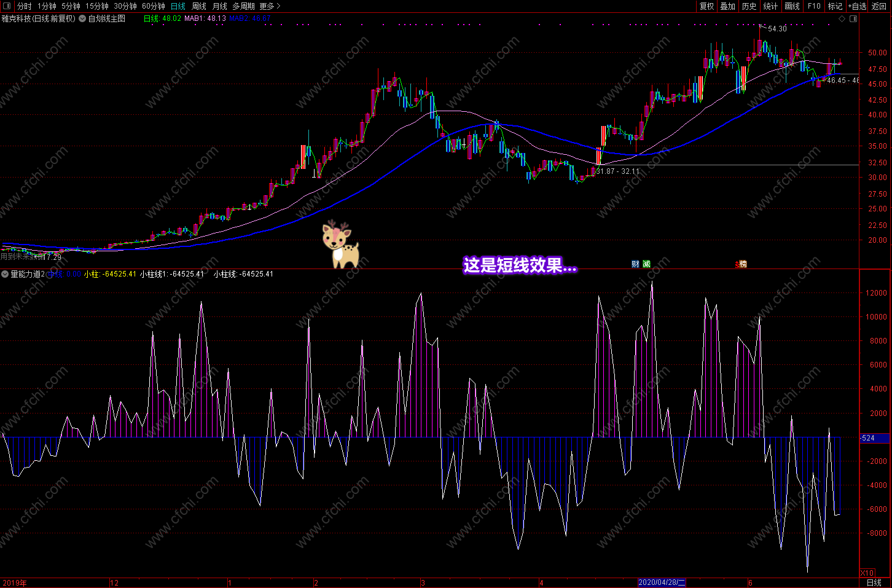Switch to the 60分钟 period
Viewport: 892px width, 588px height.
(154, 6)
